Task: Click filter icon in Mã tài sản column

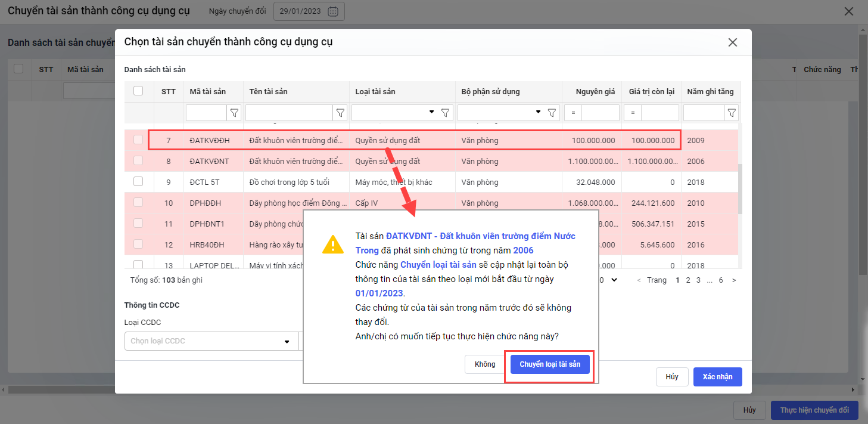Action: coord(234,113)
